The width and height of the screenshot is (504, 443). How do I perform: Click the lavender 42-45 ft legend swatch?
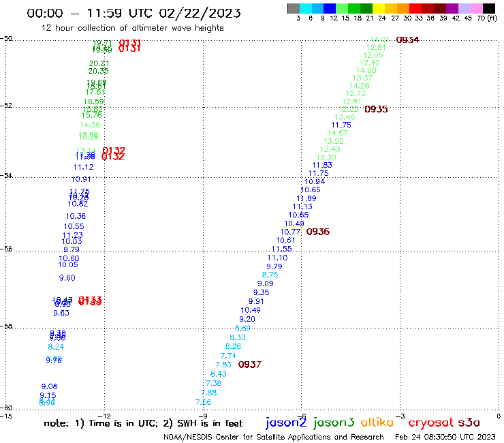pos(464,8)
